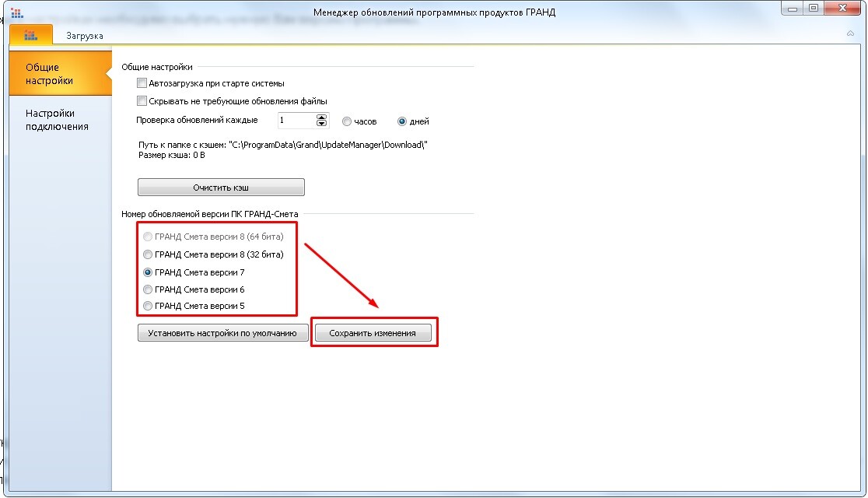Increase update check interval with up arrow

[x=322, y=117]
